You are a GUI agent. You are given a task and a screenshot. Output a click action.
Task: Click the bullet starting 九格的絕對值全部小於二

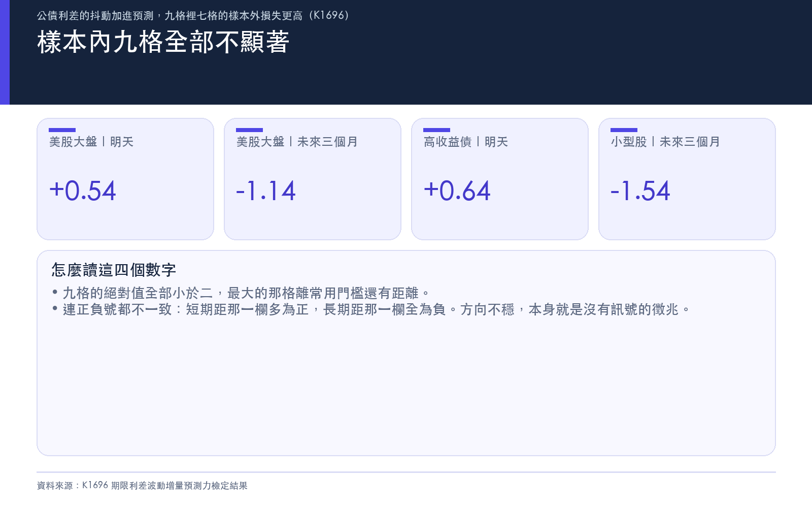[x=241, y=293]
